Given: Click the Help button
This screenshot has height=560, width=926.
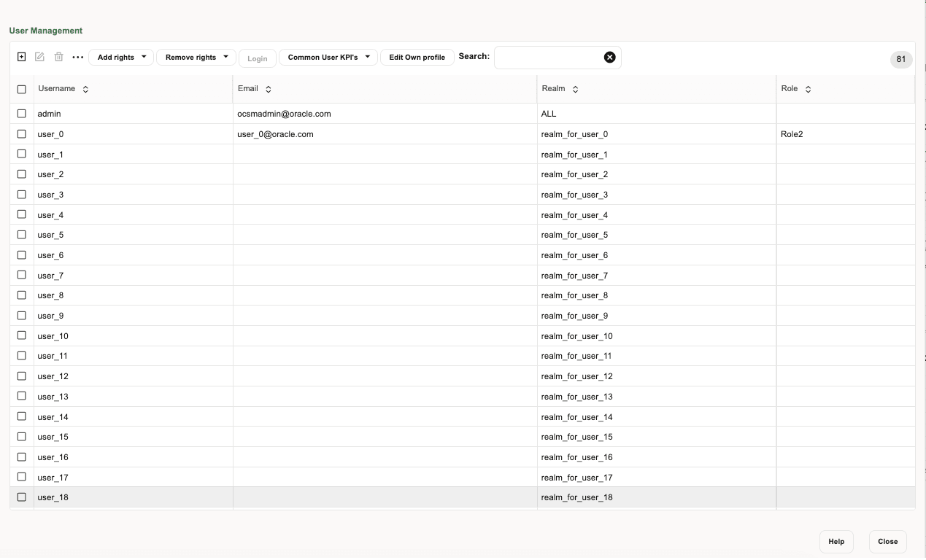Looking at the screenshot, I should pyautogui.click(x=836, y=542).
